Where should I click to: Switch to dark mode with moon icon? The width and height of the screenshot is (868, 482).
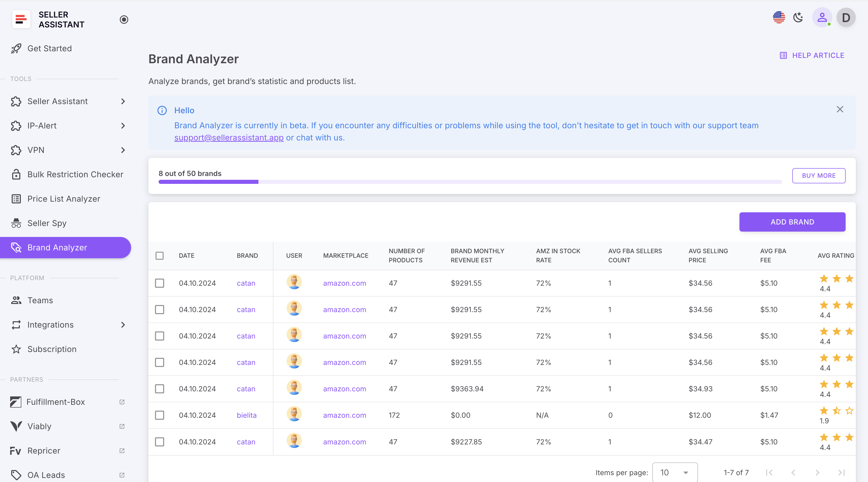tap(798, 17)
